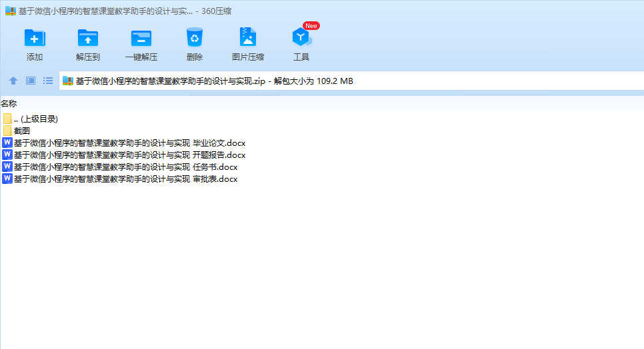644x349 pixels.
Task: Click the Word icon beside 审批表.docx
Action: [x=7, y=178]
